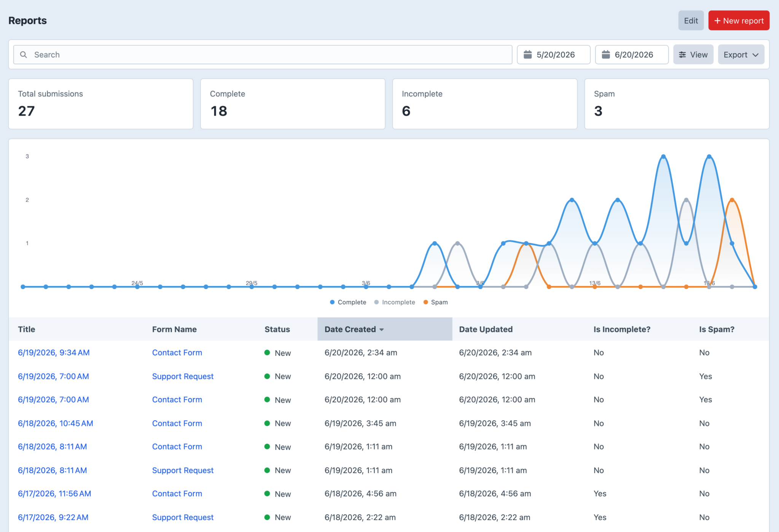Click the plus icon in New report
This screenshot has height=532, width=779.
(717, 21)
